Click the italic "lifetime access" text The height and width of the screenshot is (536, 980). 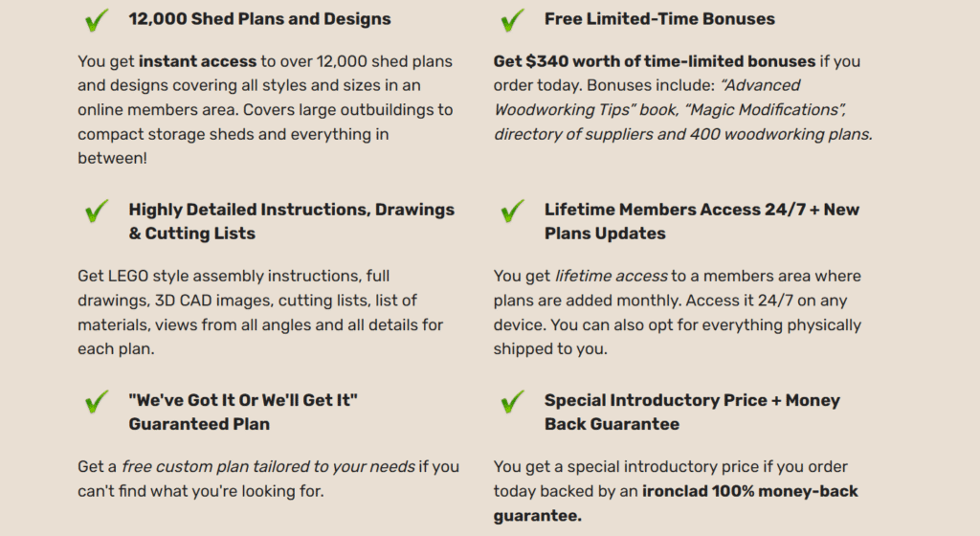[611, 277]
